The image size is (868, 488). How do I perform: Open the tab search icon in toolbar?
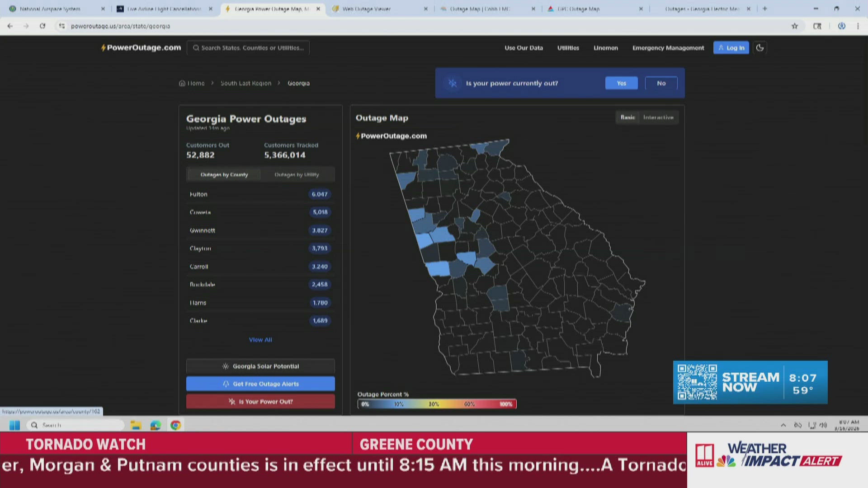(x=817, y=26)
